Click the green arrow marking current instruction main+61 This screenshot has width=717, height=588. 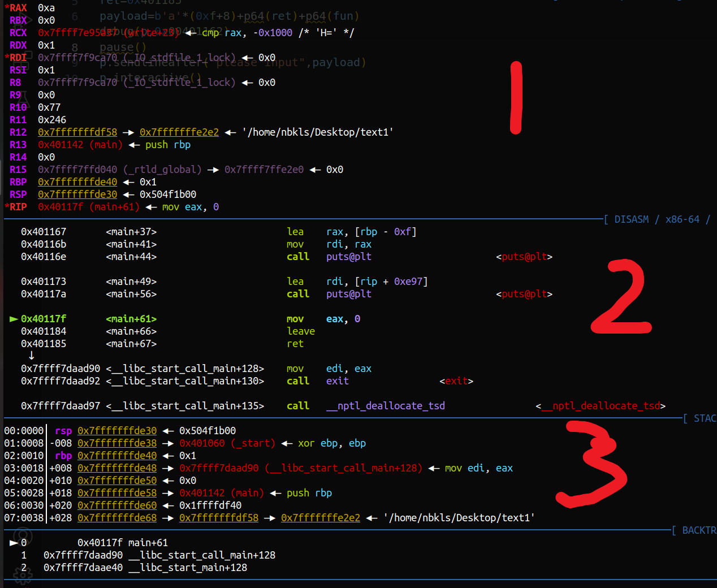(13, 318)
